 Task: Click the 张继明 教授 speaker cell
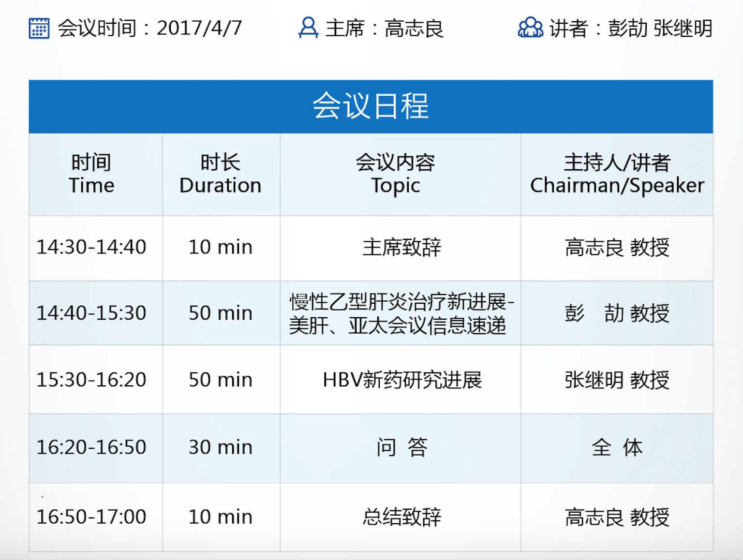[x=617, y=380]
